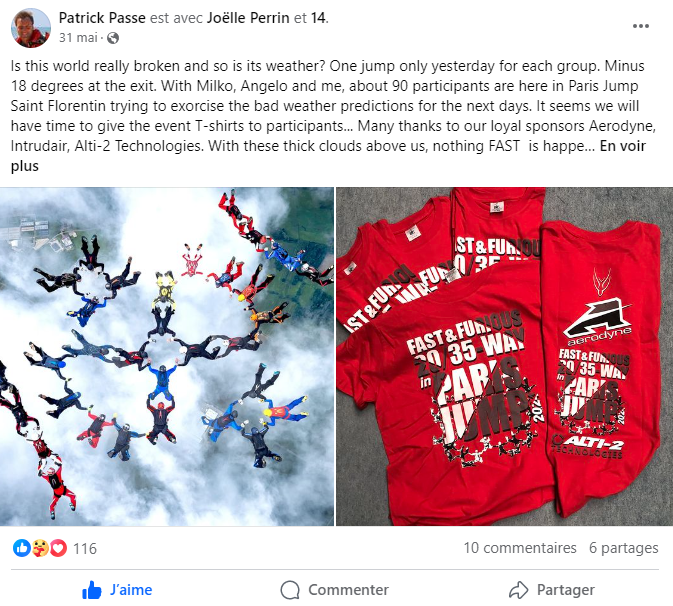Click the Commenter button
This screenshot has width=673, height=606.
tap(334, 590)
